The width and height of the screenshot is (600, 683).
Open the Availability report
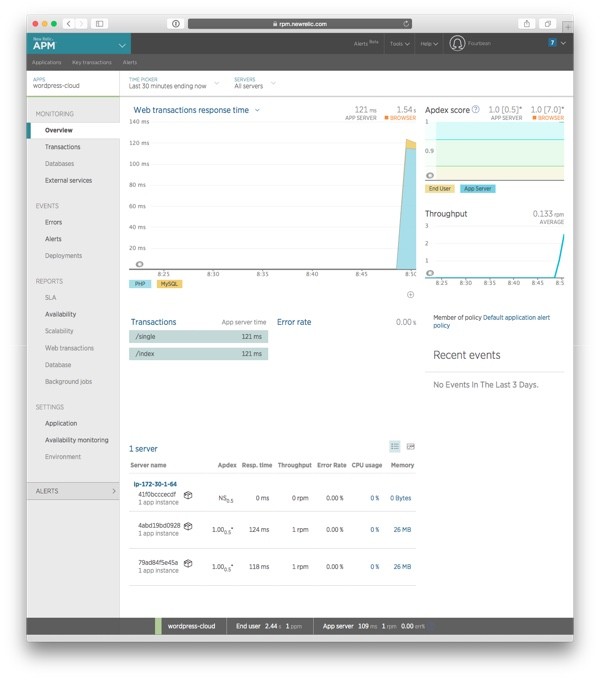(x=61, y=314)
